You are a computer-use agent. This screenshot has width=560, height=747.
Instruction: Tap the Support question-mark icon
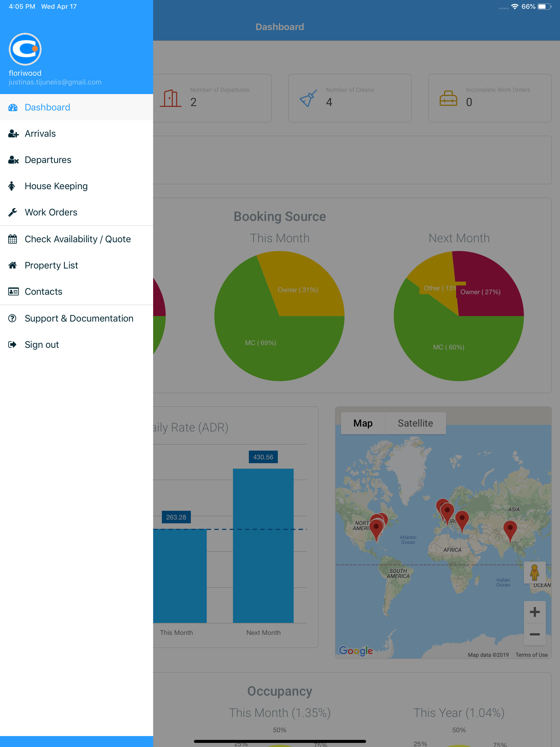click(13, 318)
